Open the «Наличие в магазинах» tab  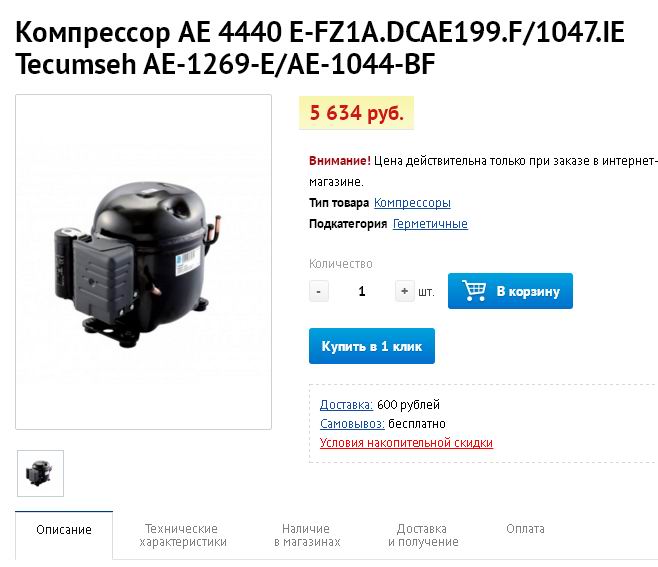point(307,535)
